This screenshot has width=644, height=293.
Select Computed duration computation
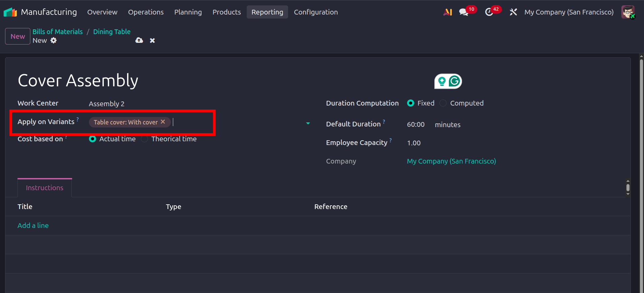pos(443,103)
